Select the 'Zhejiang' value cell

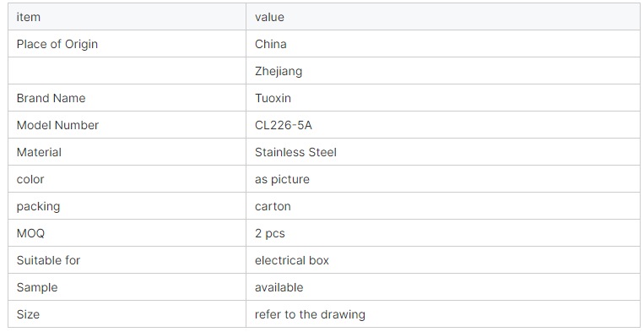[x=443, y=71]
